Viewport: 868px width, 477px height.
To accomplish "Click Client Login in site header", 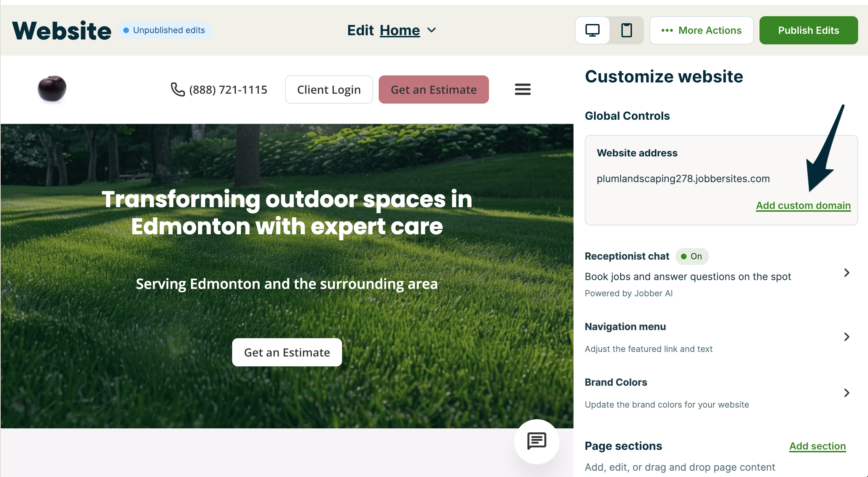I will (x=329, y=89).
